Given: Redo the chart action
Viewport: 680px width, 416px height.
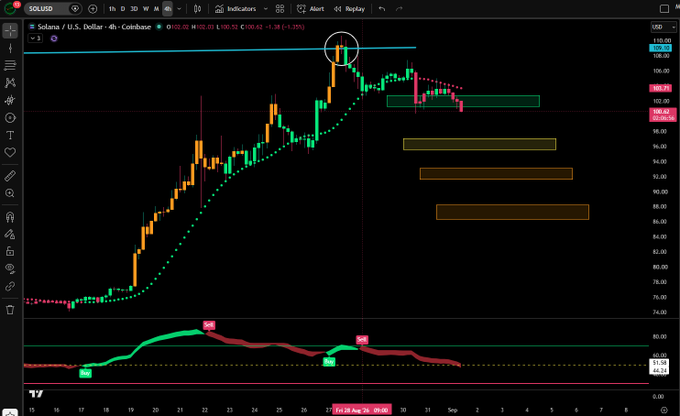Looking at the screenshot, I should pos(399,9).
